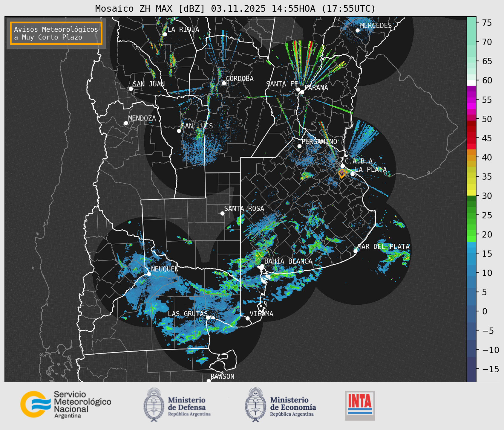Click the BAHÍA BLANCA label

(x=288, y=261)
